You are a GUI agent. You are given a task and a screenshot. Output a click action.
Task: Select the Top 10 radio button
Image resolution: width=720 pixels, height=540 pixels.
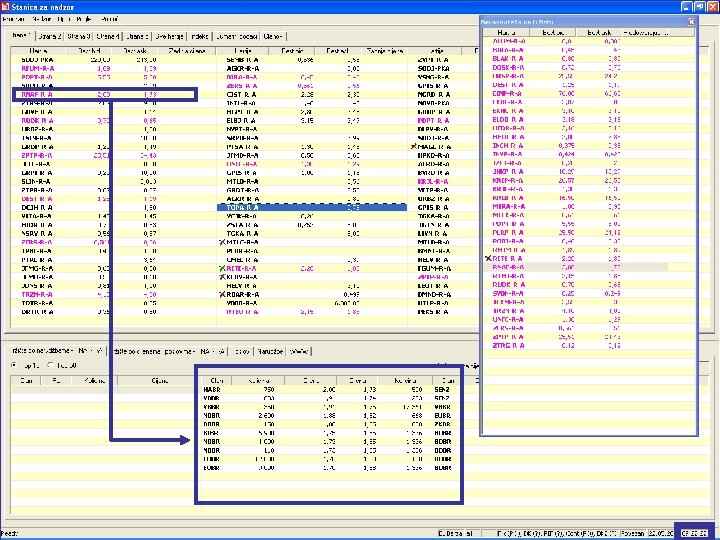[14, 365]
